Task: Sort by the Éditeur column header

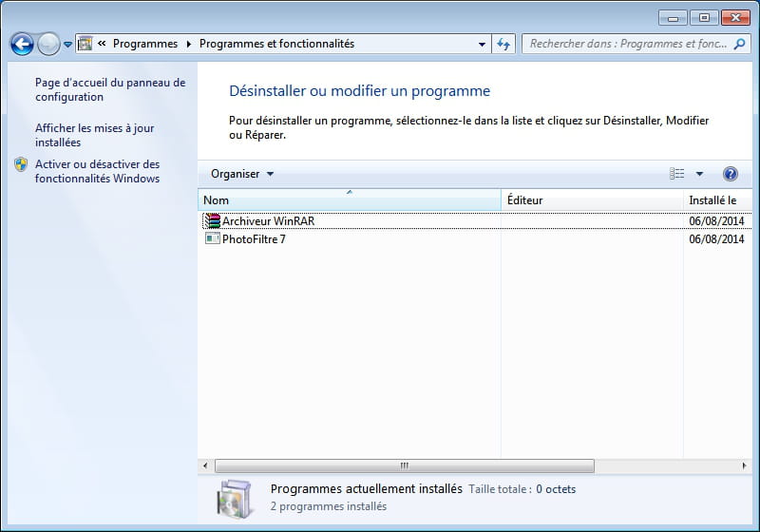Action: (x=592, y=200)
